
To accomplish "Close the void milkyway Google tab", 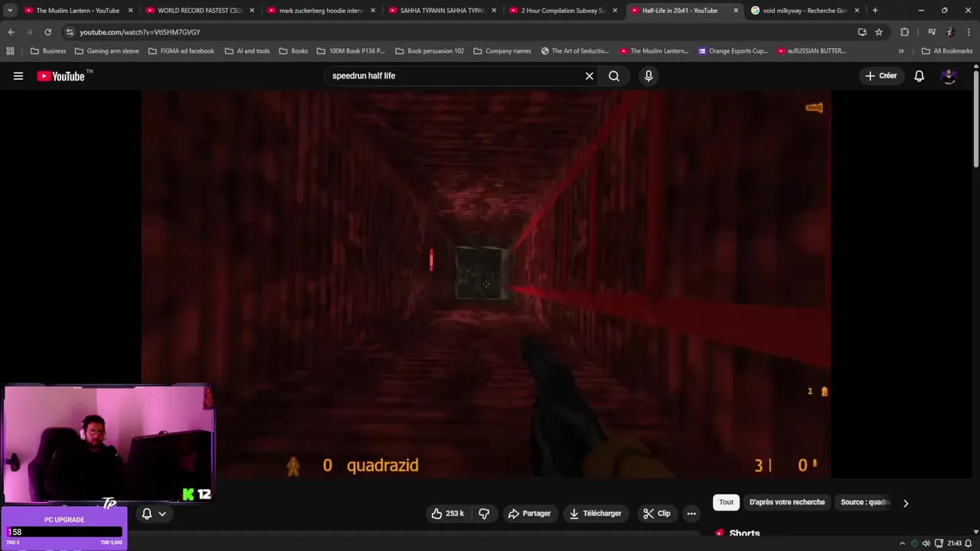I will (857, 11).
